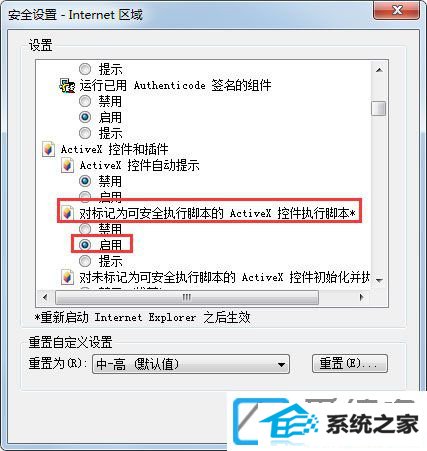Click the Authenticode signed components icon
Viewport: 427px width, 451px height.
(x=67, y=86)
